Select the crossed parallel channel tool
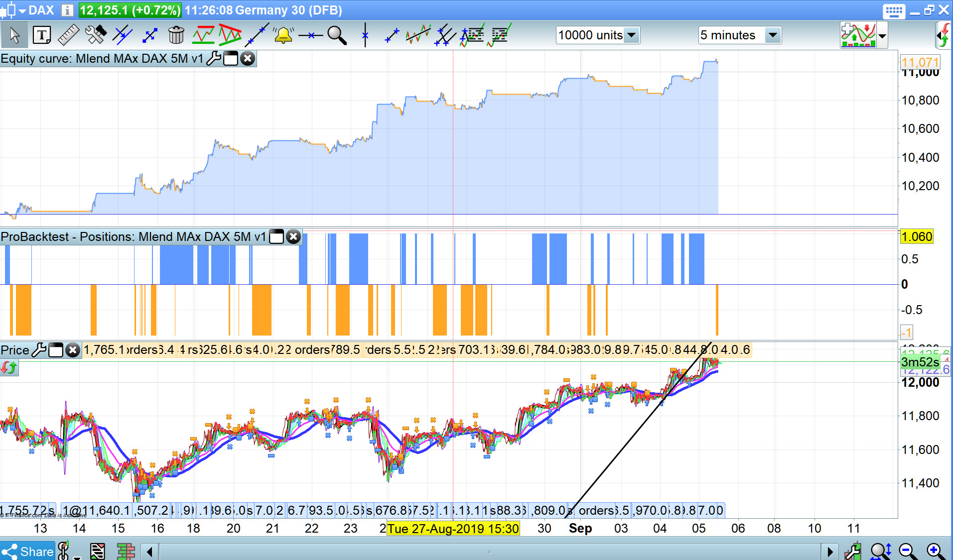Image resolution: width=953 pixels, height=560 pixels. pos(445,35)
